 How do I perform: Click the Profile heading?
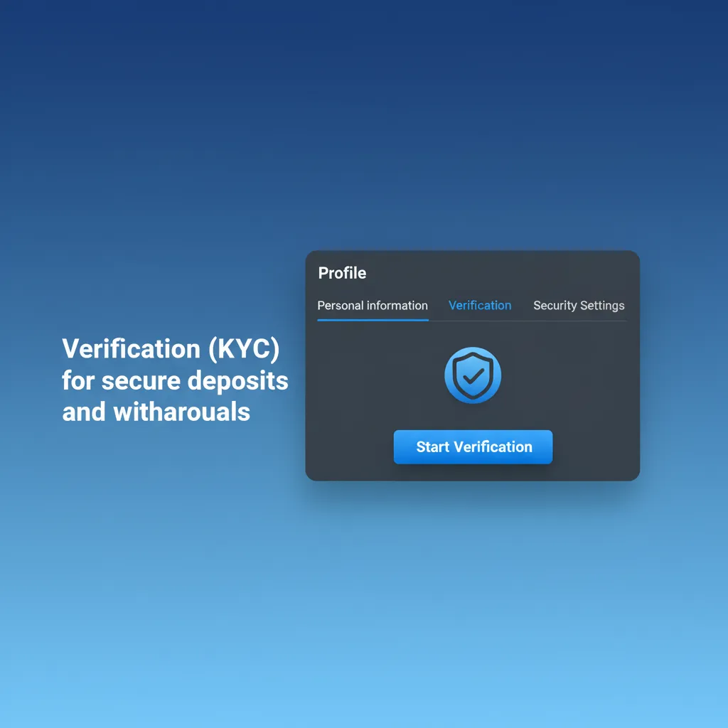pyautogui.click(x=342, y=273)
